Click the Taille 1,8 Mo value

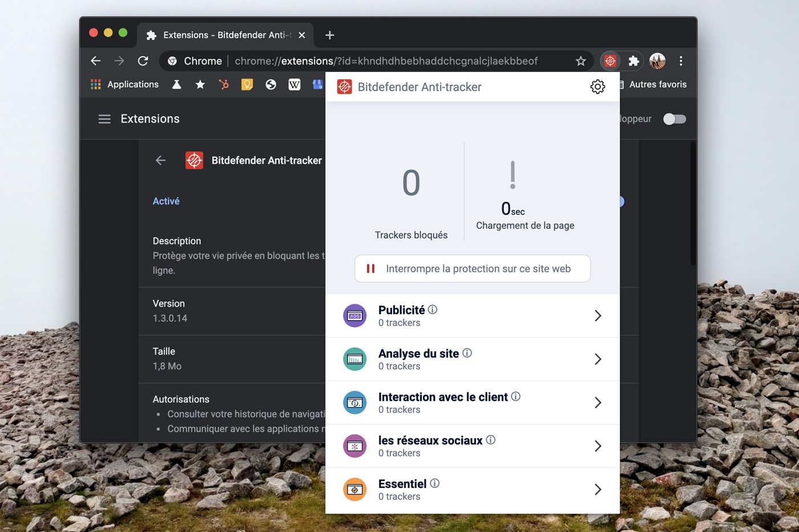coord(167,366)
